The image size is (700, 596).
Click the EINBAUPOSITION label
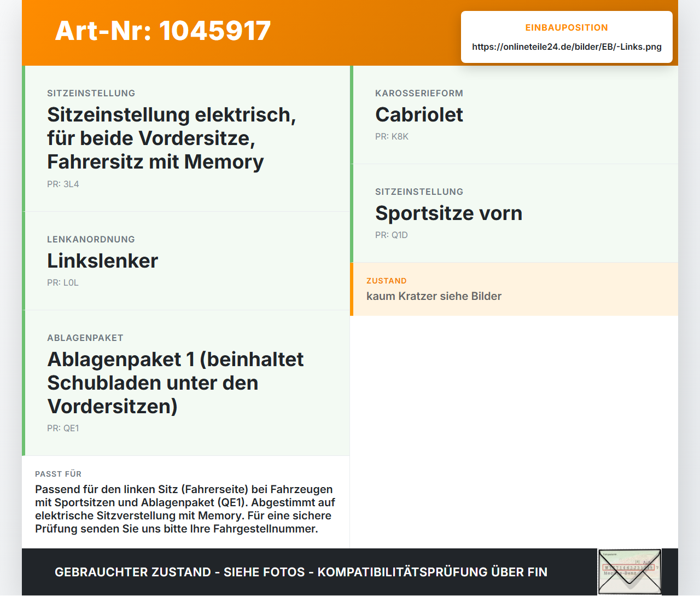click(567, 27)
